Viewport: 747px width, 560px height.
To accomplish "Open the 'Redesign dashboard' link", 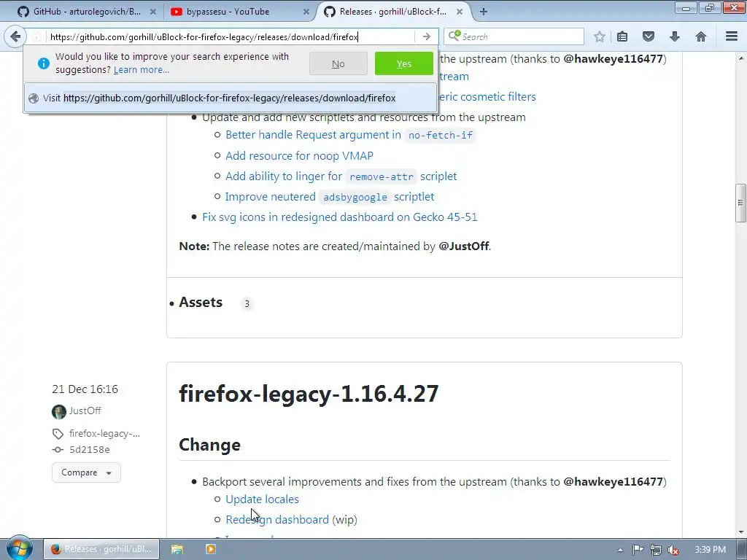I will coord(277,519).
